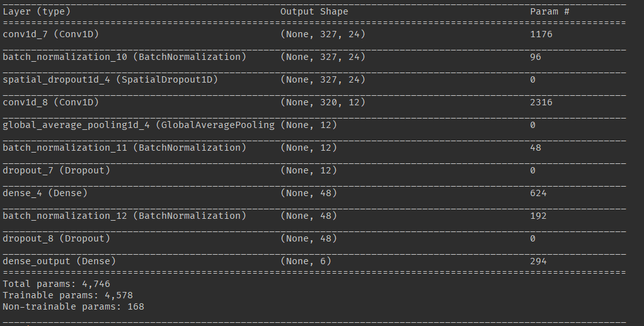This screenshot has height=326, width=644.
Task: Click the batch_normalization_10 layer row
Action: tap(124, 57)
